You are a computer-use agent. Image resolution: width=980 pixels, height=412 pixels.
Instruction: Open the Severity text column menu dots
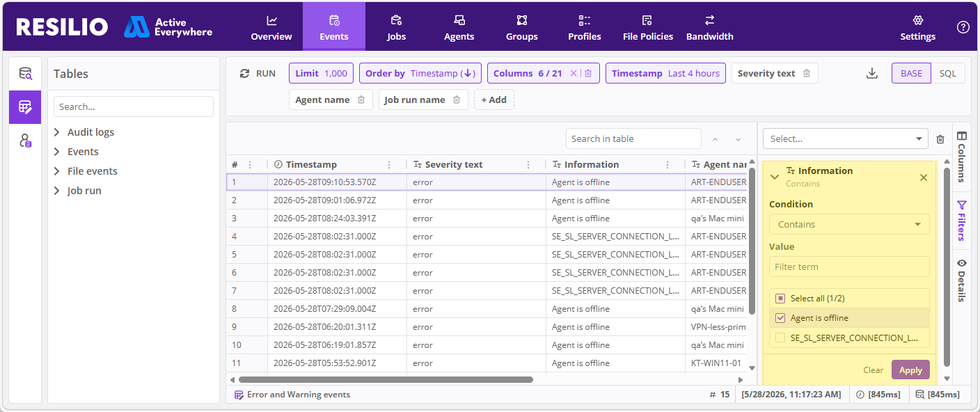pyautogui.click(x=528, y=165)
